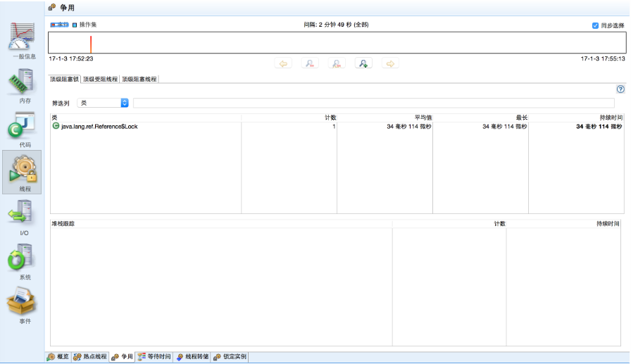Click the bold 持续时间 cell 34 毫秒 114 微秒
This screenshot has width=631, height=364.
point(599,126)
